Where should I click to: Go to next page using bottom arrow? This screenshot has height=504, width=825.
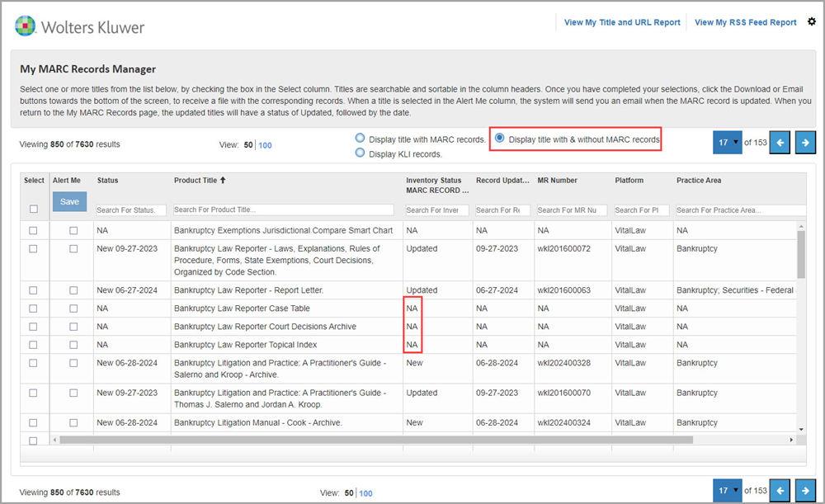pyautogui.click(x=805, y=491)
